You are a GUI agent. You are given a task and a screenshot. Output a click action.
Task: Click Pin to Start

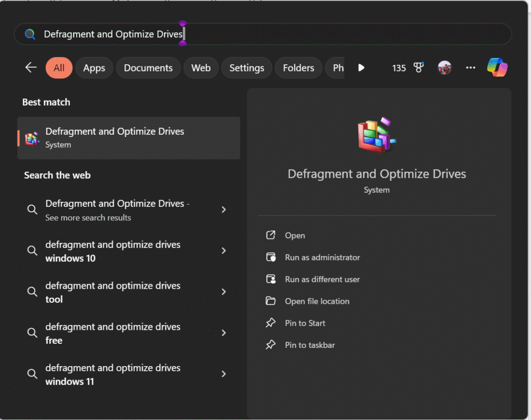(305, 323)
